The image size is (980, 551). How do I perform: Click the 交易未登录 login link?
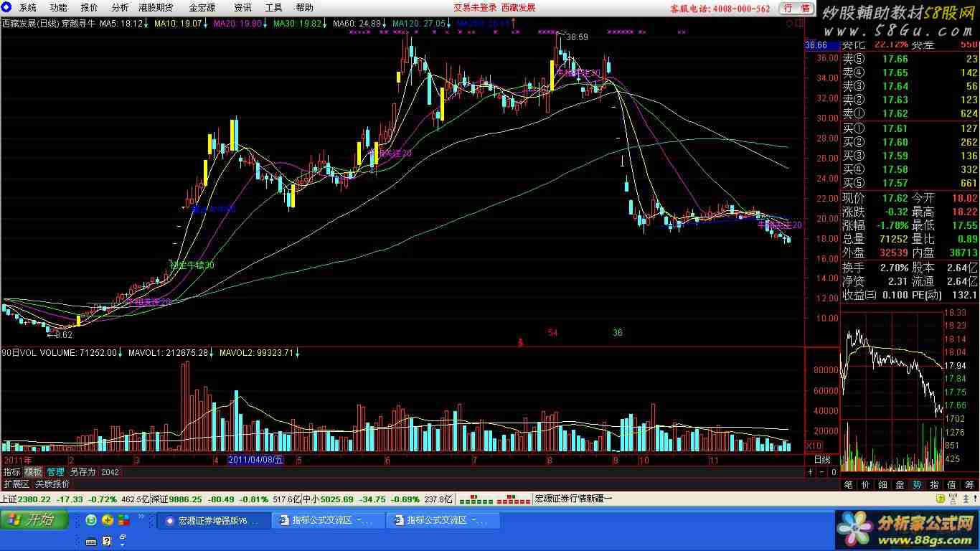click(475, 8)
